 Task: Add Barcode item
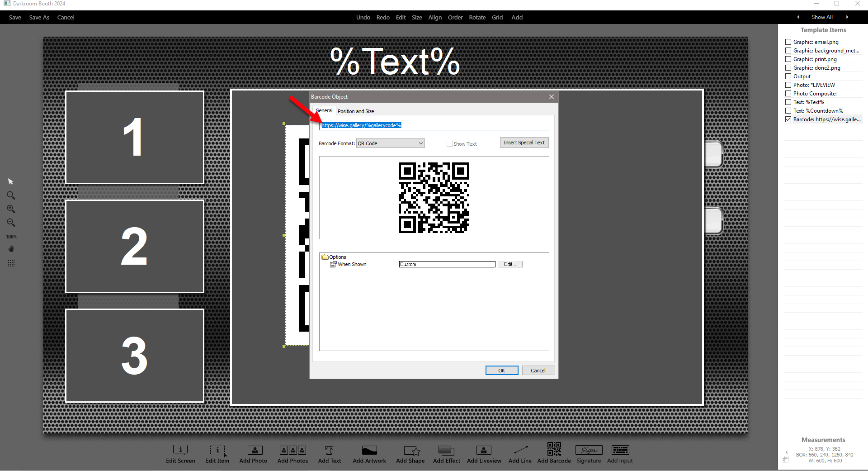(554, 453)
